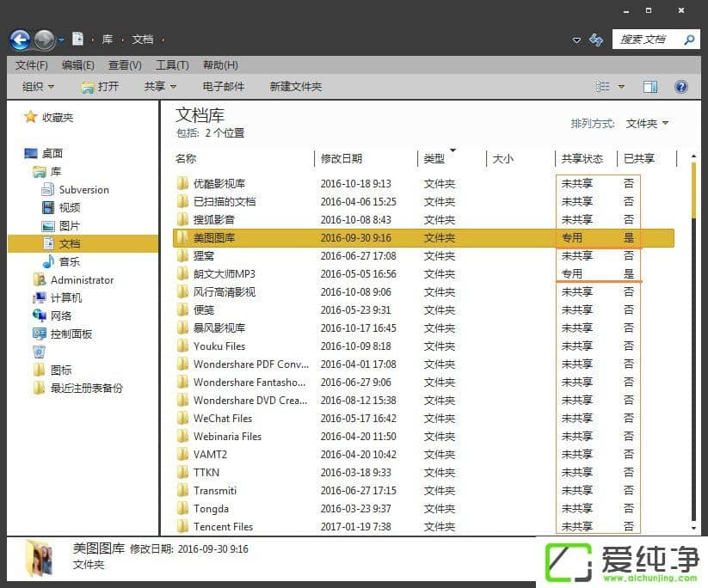Open the 组织 dropdown menu
Screen dimensions: 708x588
(38, 86)
